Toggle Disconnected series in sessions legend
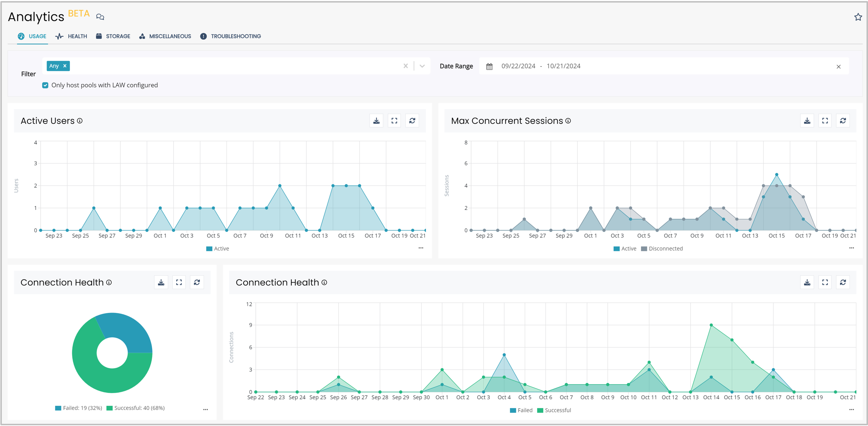This screenshot has width=868, height=426. (662, 249)
